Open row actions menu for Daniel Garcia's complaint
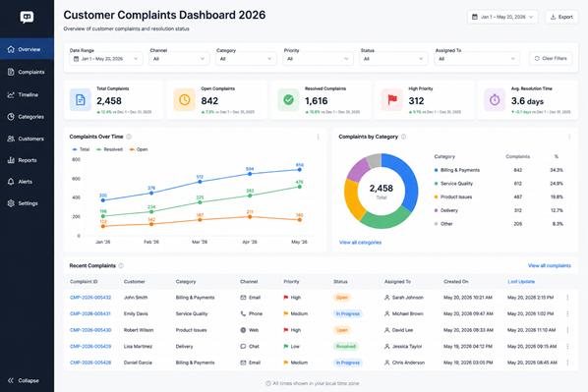 (x=567, y=363)
